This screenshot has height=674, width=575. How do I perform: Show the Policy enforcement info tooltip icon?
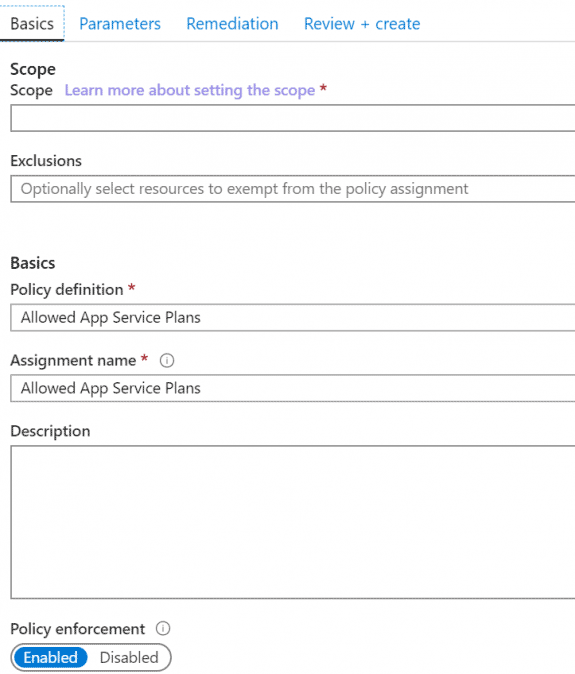coord(163,628)
